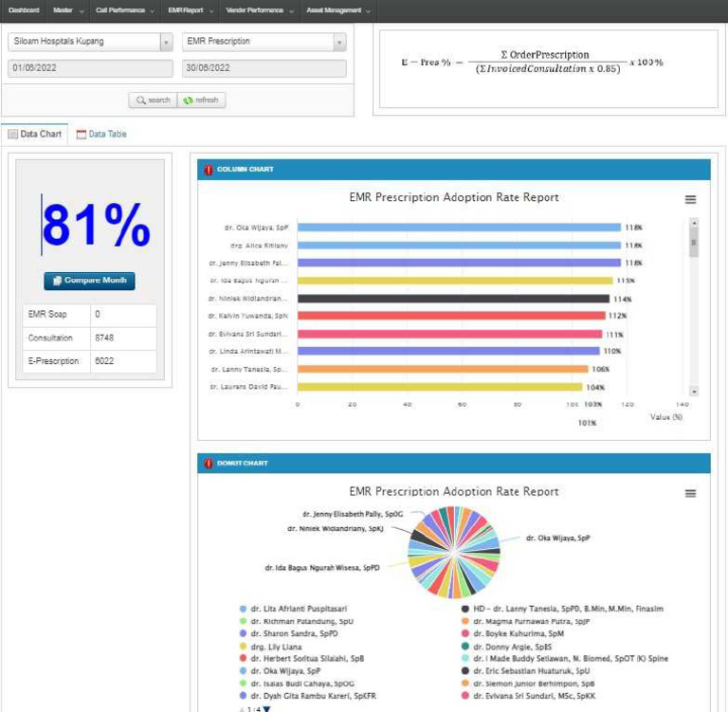Open donut chart hamburger context menu

click(690, 494)
